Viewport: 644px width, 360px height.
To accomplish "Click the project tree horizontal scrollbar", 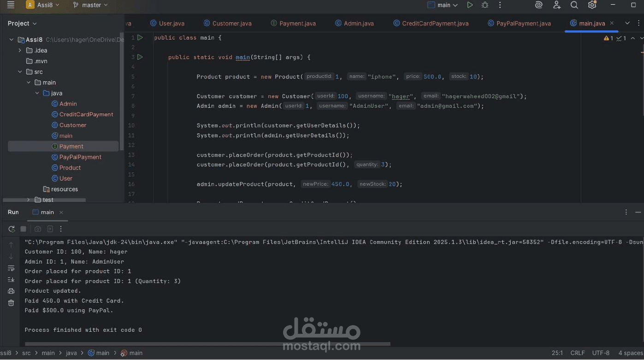I will click(x=44, y=200).
